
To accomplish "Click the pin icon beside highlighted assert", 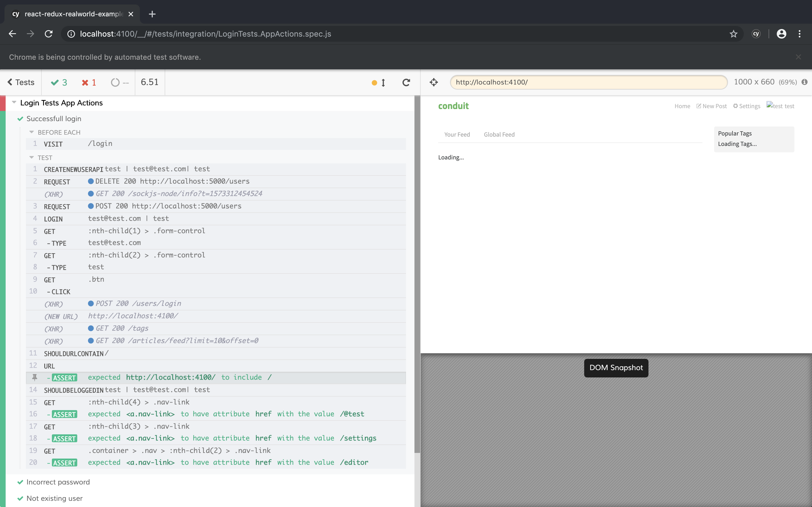I will pyautogui.click(x=35, y=377).
